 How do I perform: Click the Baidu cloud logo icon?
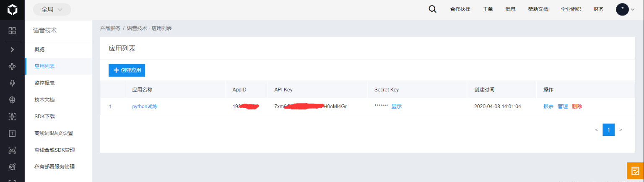[x=12, y=9]
